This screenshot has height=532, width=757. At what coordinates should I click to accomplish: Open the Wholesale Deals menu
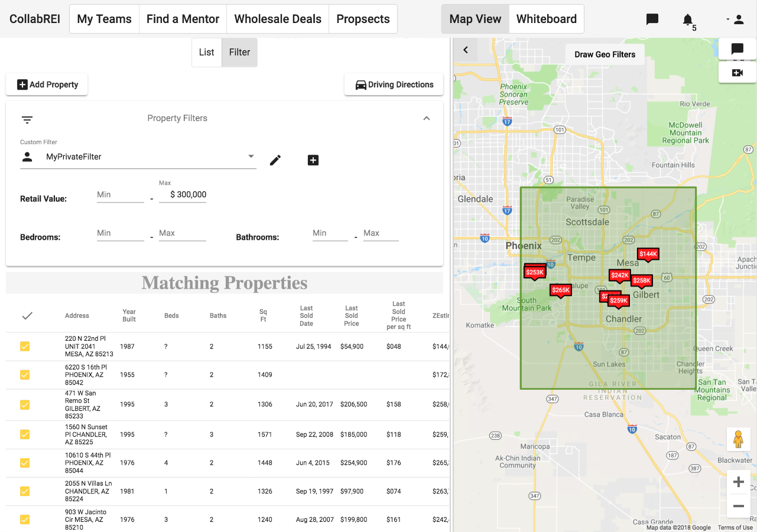tap(278, 19)
